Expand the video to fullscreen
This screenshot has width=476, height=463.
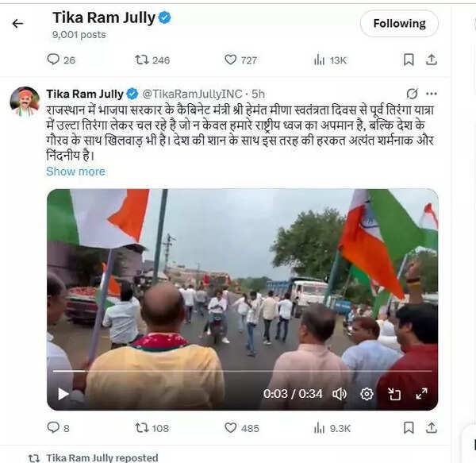point(422,394)
